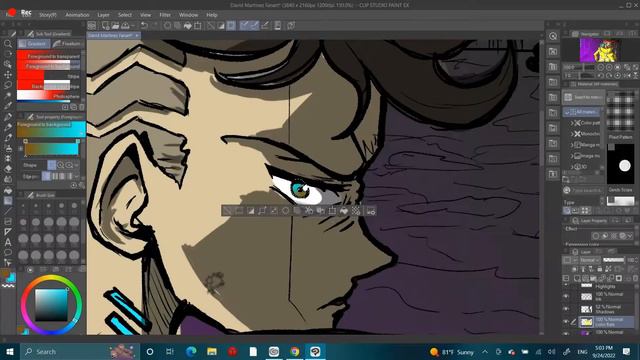Click the Chrome icon in the taskbar
This screenshot has height=360, width=640.
(294, 351)
